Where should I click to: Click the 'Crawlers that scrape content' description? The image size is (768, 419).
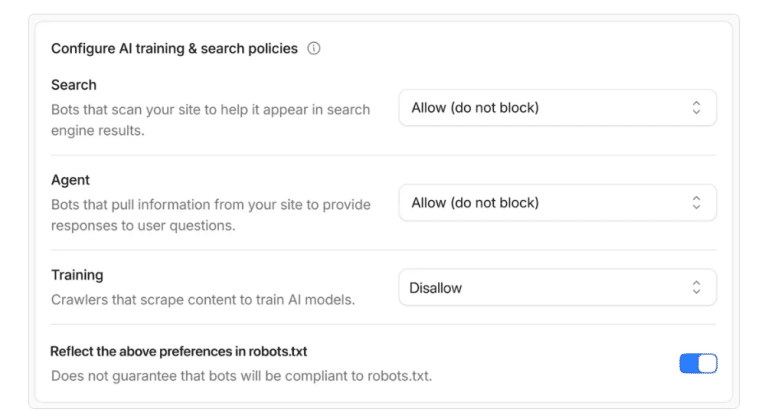pyautogui.click(x=203, y=299)
